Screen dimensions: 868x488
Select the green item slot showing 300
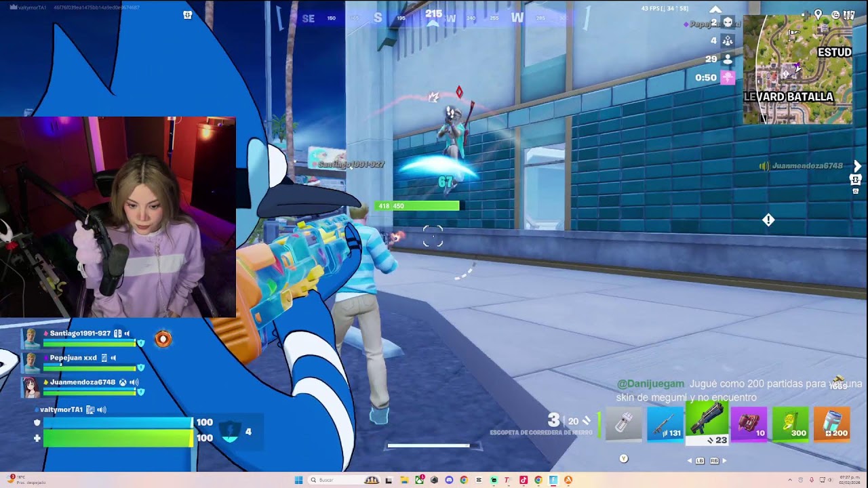(x=790, y=424)
